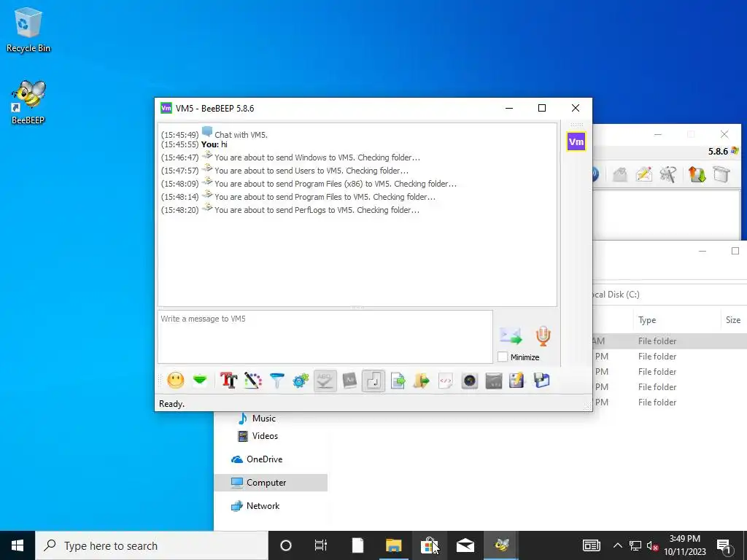Record a voice message with the microphone
The height and width of the screenshot is (560, 747).
543,335
